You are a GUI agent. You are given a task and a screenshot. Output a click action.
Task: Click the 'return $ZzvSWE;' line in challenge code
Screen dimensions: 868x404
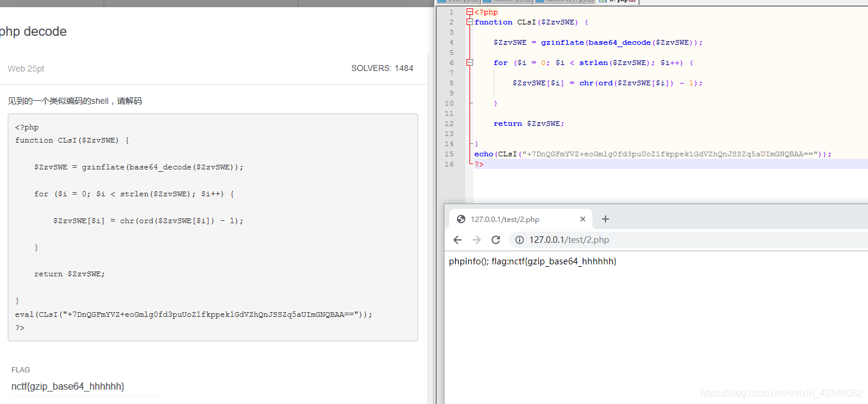click(x=69, y=274)
